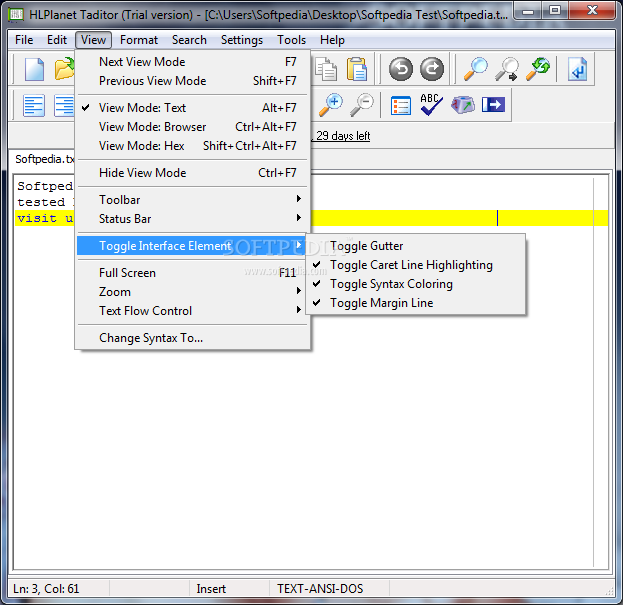The width and height of the screenshot is (623, 605).
Task: Toggle Margin Line off
Action: (x=416, y=303)
